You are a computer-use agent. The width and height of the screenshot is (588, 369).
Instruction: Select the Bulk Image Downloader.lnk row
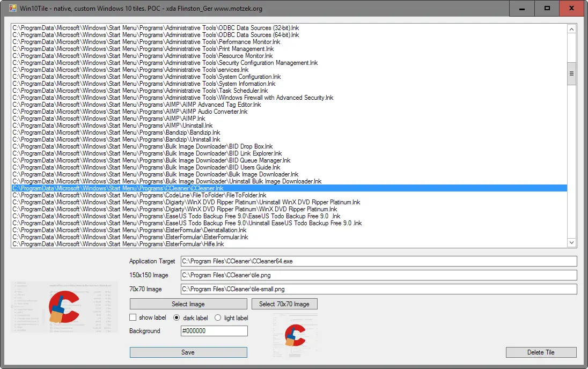click(289, 174)
